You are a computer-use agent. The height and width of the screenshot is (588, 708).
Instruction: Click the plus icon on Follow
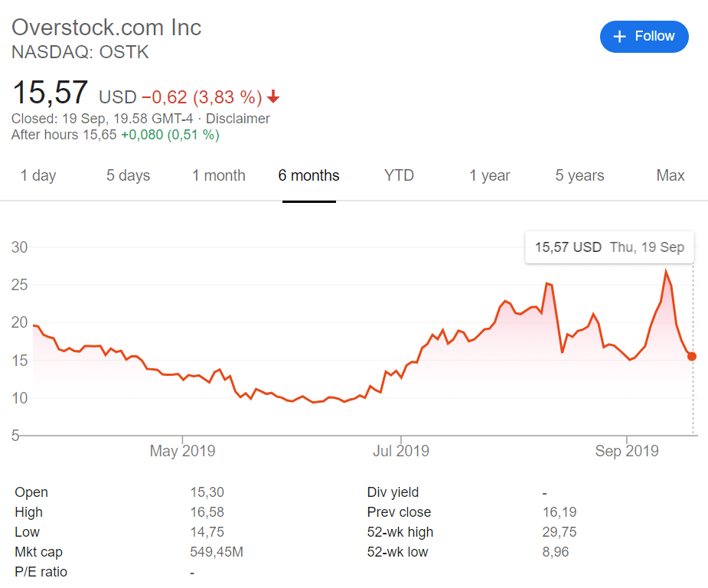coord(620,37)
